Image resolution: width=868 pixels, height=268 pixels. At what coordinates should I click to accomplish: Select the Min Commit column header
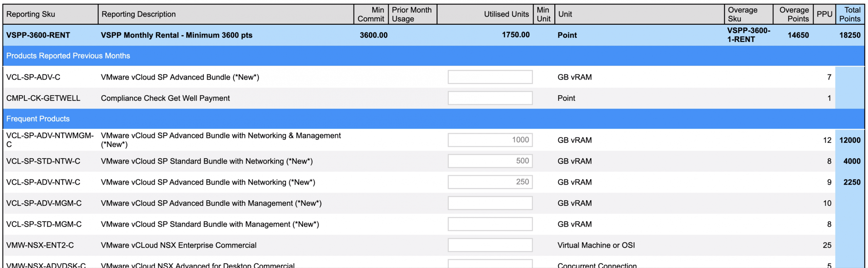(x=371, y=14)
